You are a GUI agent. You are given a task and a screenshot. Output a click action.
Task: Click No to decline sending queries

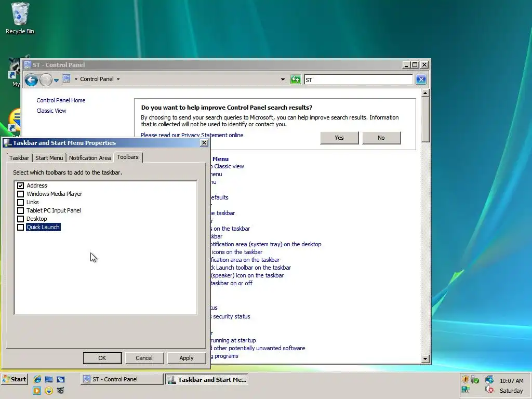pos(381,138)
